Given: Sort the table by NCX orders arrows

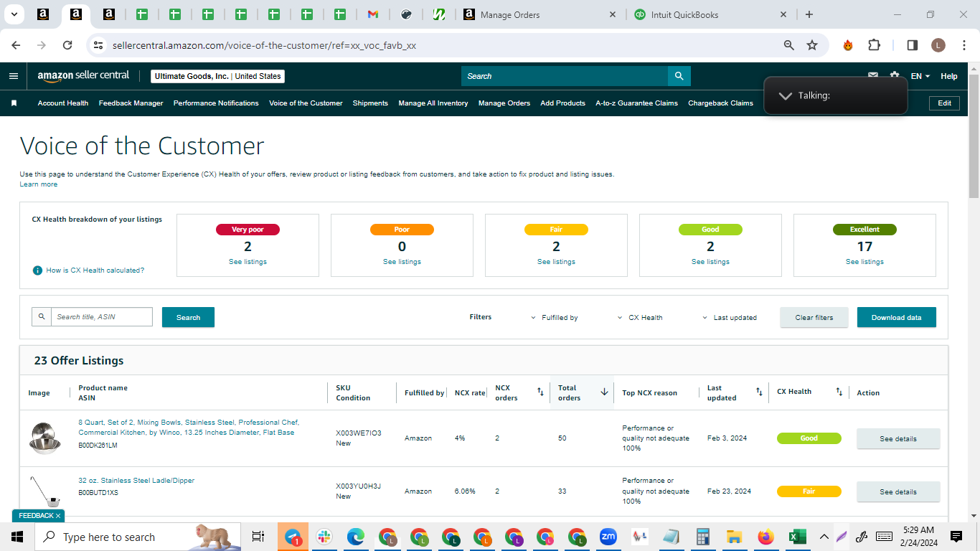Looking at the screenshot, I should [x=540, y=392].
